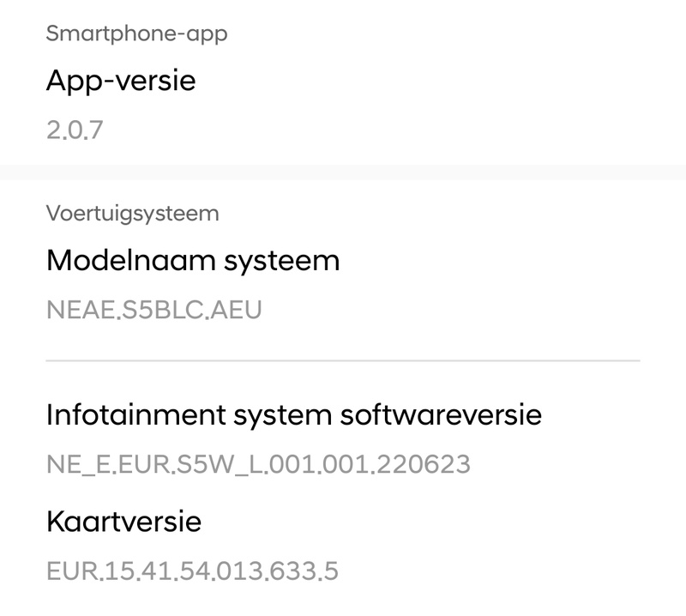686x616 pixels.
Task: Select the App-versie label
Action: (121, 82)
